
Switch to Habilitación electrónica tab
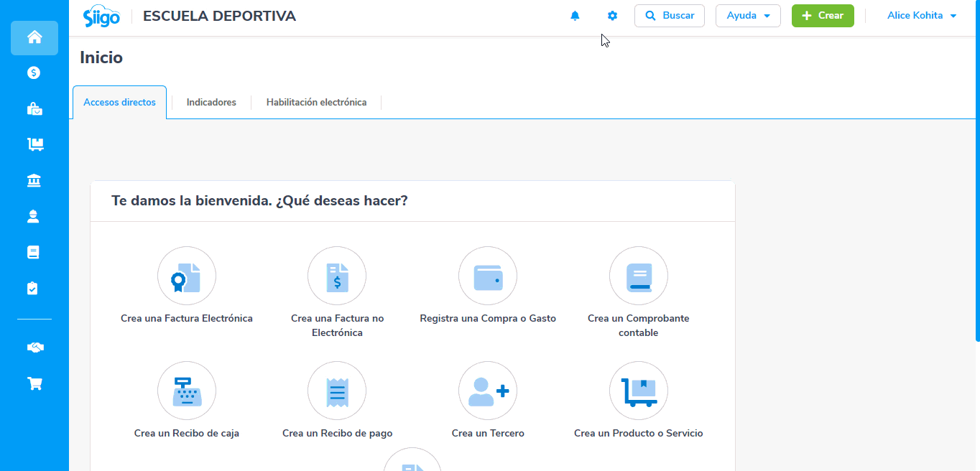pyautogui.click(x=316, y=103)
